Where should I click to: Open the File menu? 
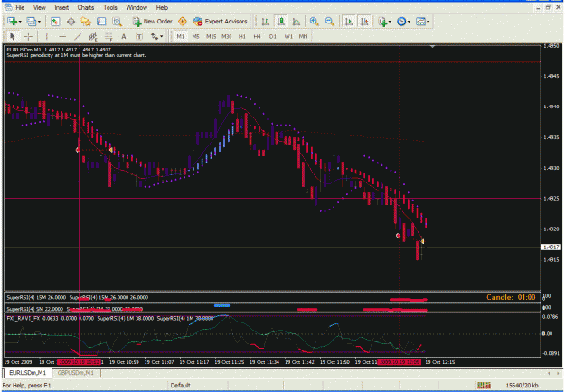pyautogui.click(x=20, y=7)
